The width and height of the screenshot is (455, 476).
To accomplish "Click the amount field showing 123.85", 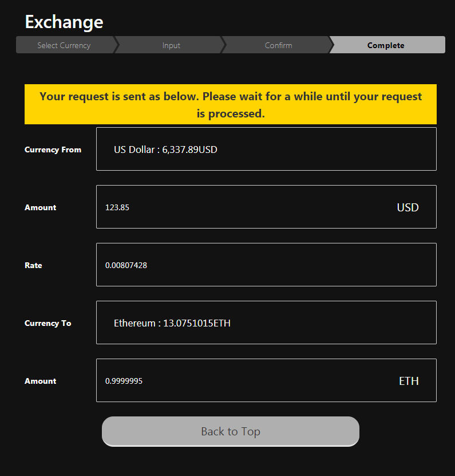I will (x=240, y=207).
